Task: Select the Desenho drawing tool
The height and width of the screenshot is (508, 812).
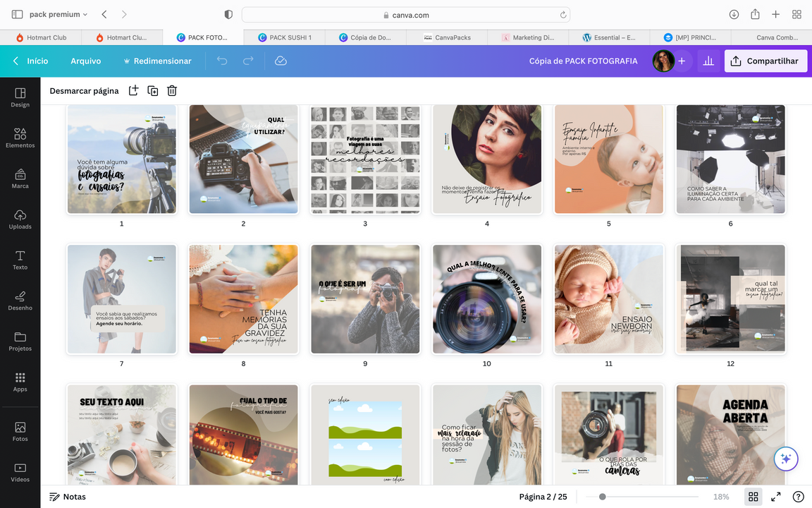Action: (20, 300)
